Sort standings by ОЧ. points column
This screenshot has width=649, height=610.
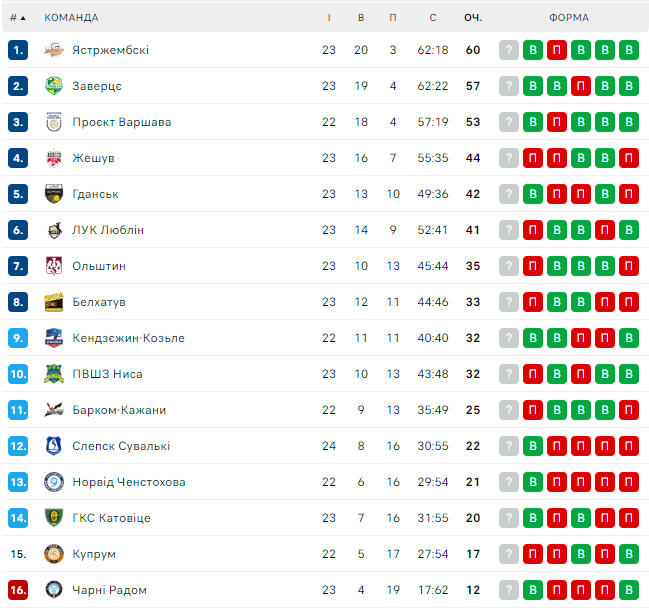473,17
